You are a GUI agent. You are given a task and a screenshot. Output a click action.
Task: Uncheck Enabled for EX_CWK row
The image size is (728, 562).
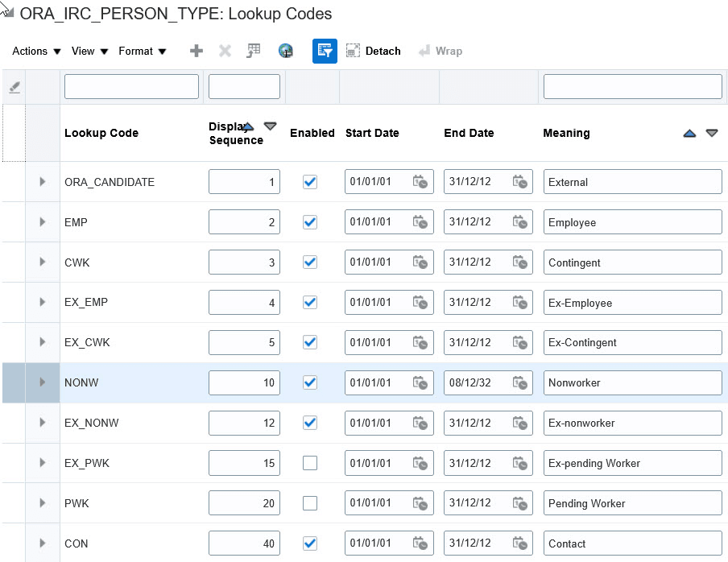[310, 342]
